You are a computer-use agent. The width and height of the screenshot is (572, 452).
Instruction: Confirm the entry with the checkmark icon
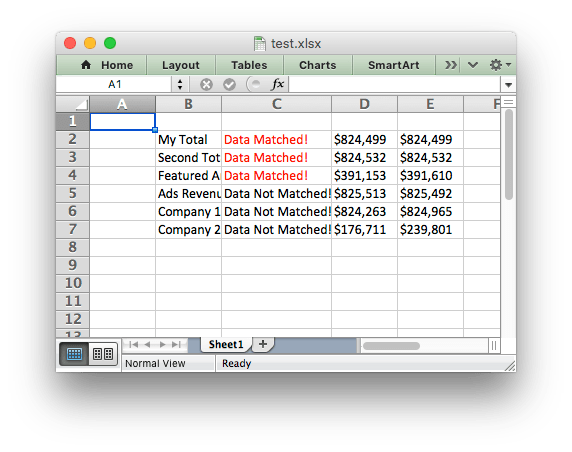[x=229, y=85]
